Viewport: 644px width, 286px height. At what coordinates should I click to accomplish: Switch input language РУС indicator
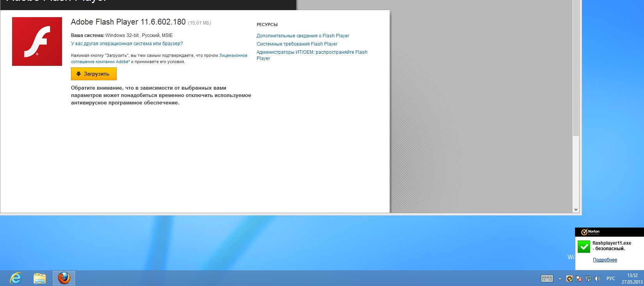(611, 279)
